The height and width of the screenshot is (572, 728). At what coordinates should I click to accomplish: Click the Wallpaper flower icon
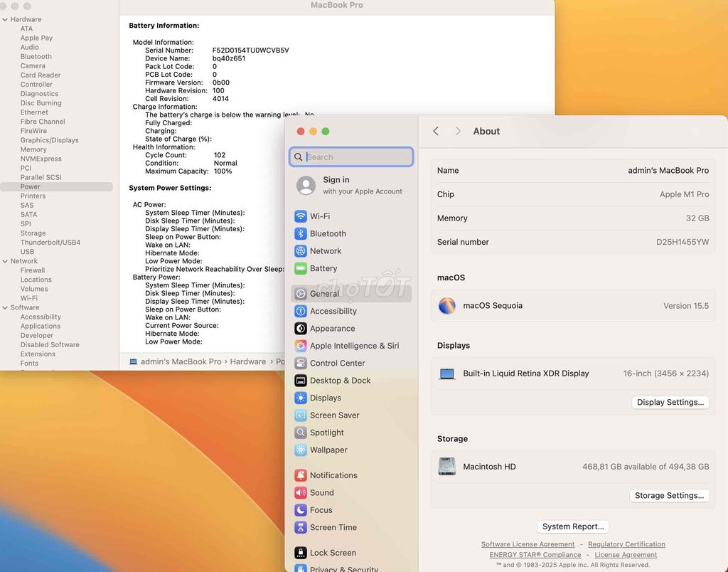tap(301, 450)
